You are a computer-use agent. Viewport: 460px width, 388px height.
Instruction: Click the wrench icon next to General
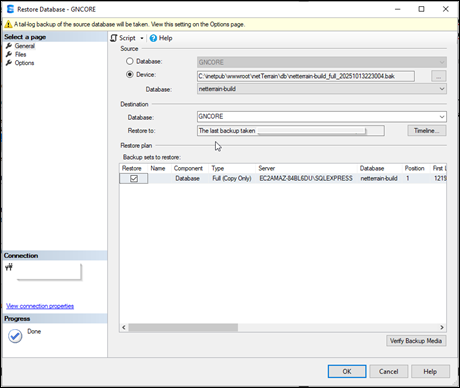[x=9, y=46]
